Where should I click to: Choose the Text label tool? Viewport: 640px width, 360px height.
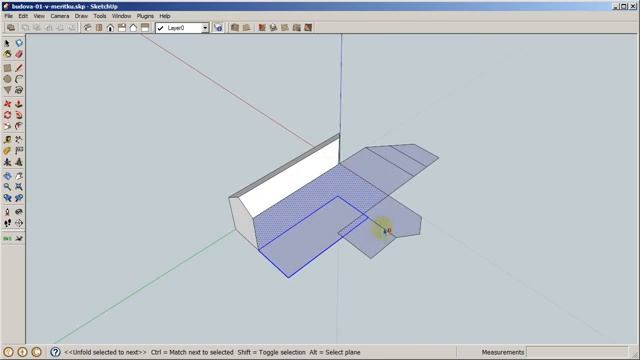click(x=19, y=151)
